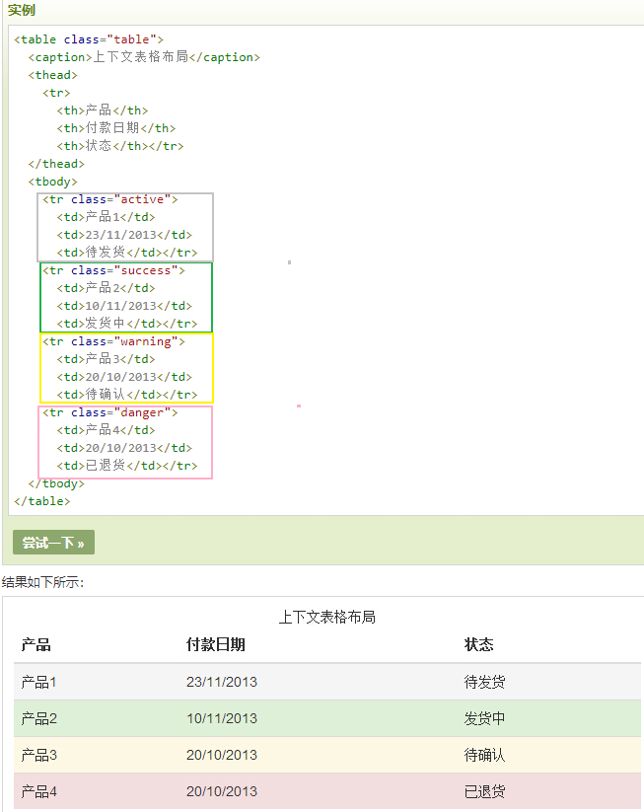Click the <td>待发货</td></tr> code line
This screenshot has width=644, height=812.
pos(127,253)
